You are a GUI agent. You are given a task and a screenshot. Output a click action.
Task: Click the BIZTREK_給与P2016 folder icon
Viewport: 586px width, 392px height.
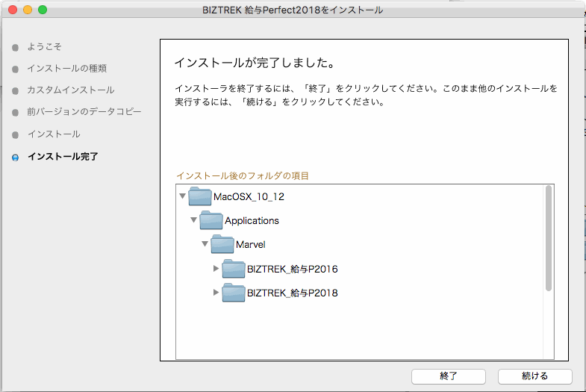point(234,269)
